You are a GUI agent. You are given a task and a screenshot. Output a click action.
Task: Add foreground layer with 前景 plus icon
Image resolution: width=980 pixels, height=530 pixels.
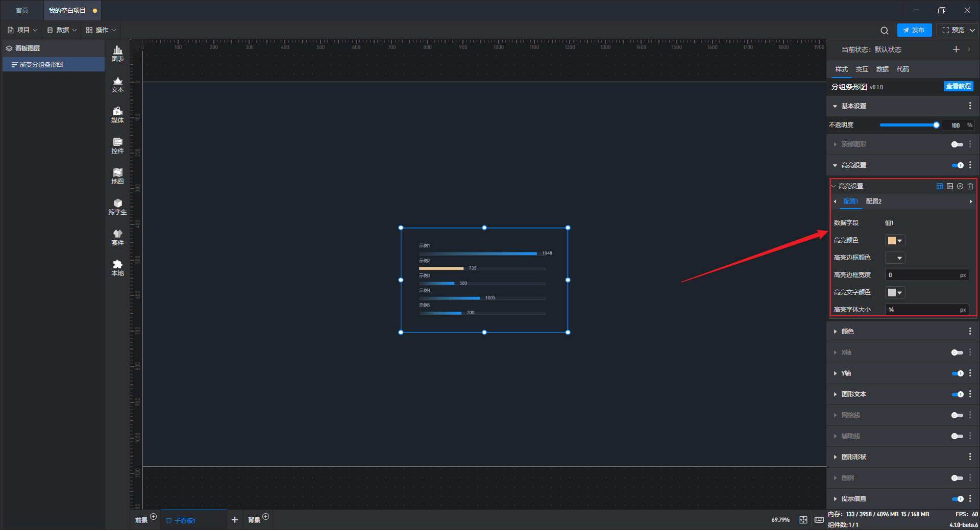click(153, 517)
